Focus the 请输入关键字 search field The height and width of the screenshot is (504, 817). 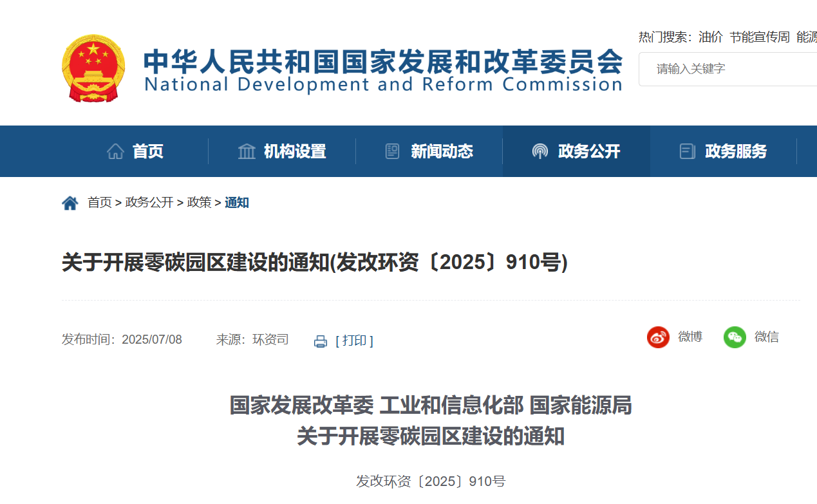click(728, 69)
